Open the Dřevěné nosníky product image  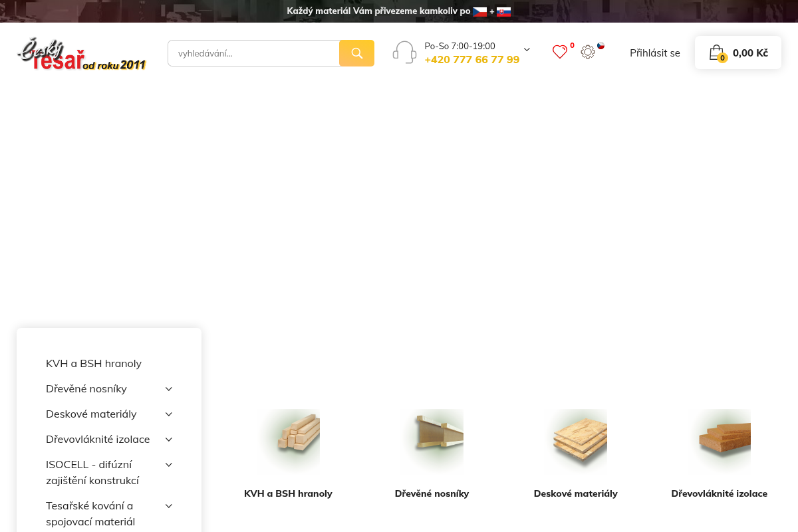[x=432, y=441]
